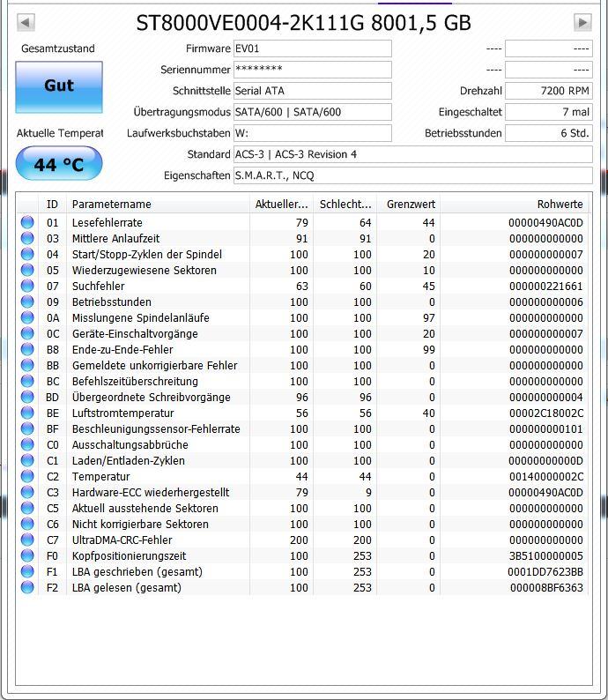Sort by Parametername column header
608x700 pixels.
click(x=158, y=204)
